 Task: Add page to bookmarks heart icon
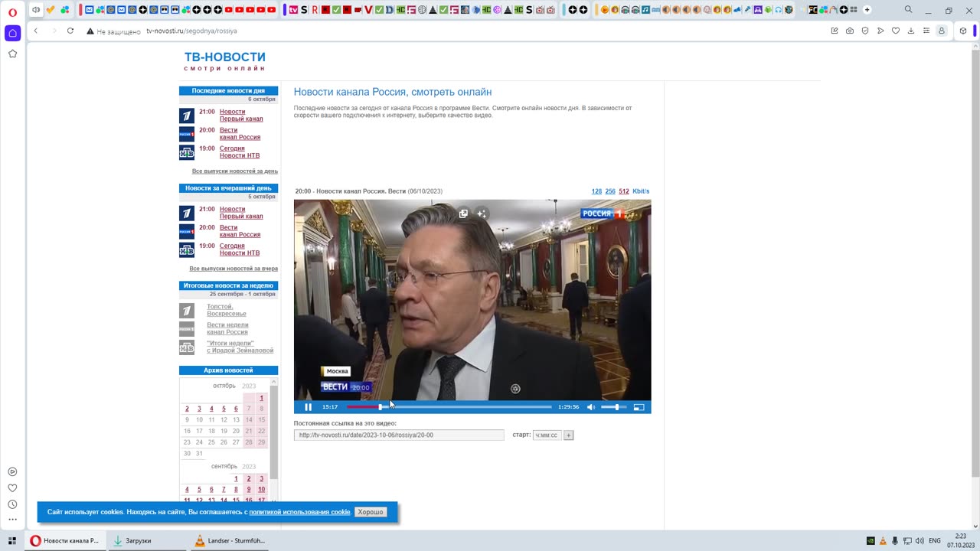pos(896,31)
